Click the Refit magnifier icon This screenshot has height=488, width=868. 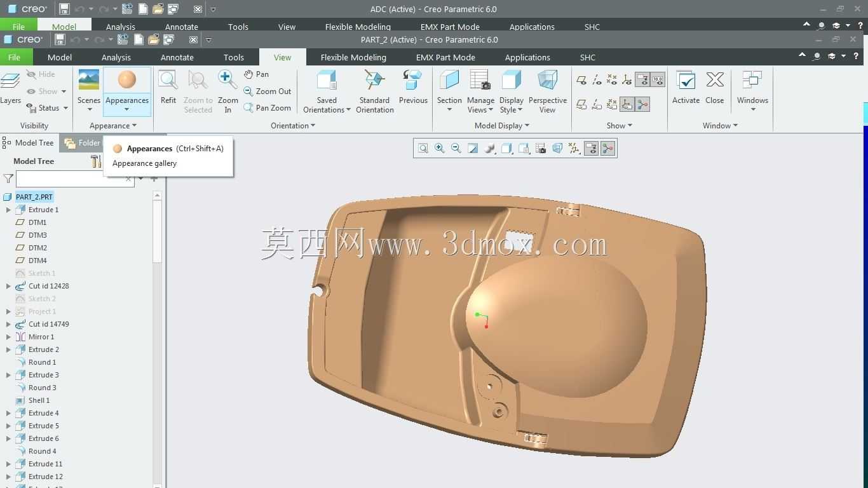coord(168,81)
